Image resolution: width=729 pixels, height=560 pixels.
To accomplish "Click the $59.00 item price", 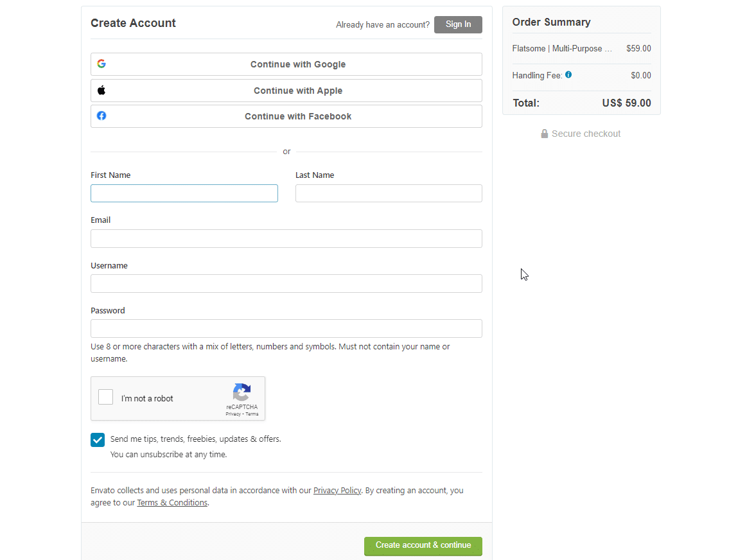I will pyautogui.click(x=638, y=48).
